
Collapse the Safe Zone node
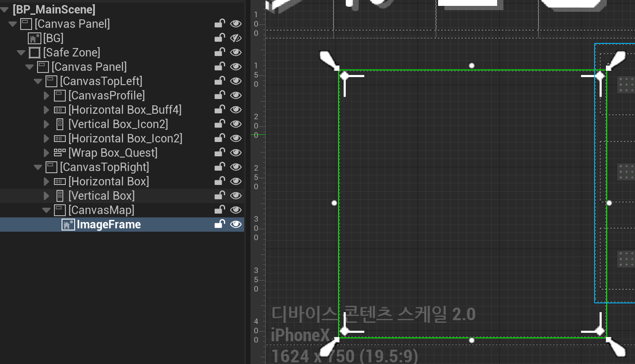tap(21, 53)
